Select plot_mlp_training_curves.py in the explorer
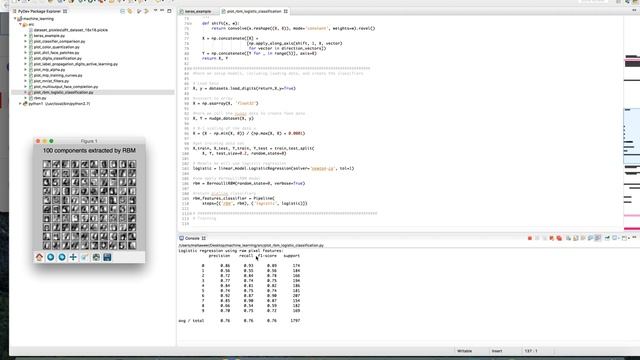640x360 pixels. (x=58, y=76)
